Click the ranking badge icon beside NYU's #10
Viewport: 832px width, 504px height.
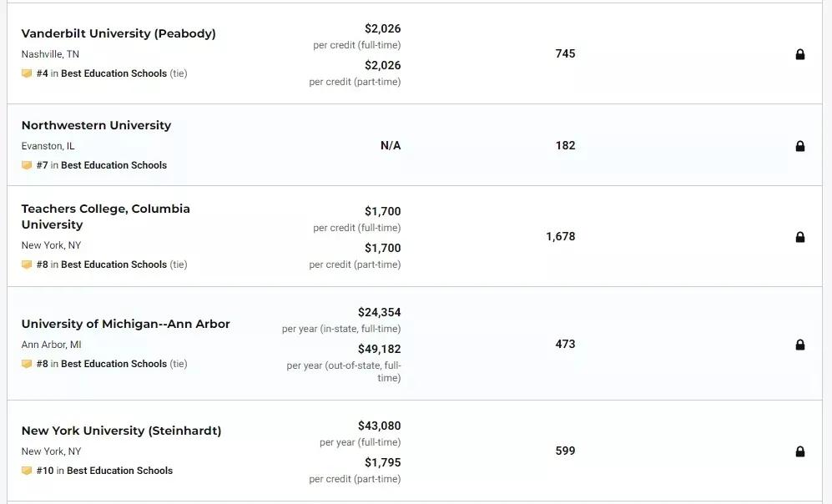coord(27,471)
